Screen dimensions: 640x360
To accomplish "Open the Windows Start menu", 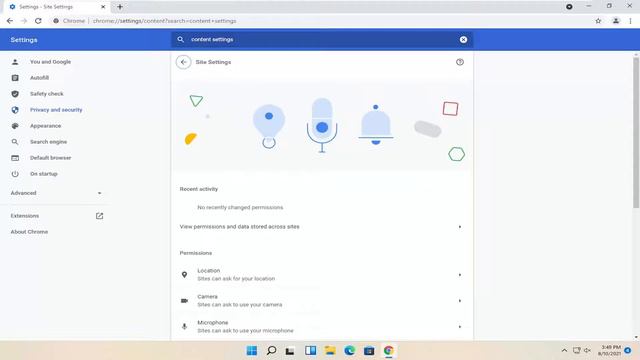I will point(252,351).
